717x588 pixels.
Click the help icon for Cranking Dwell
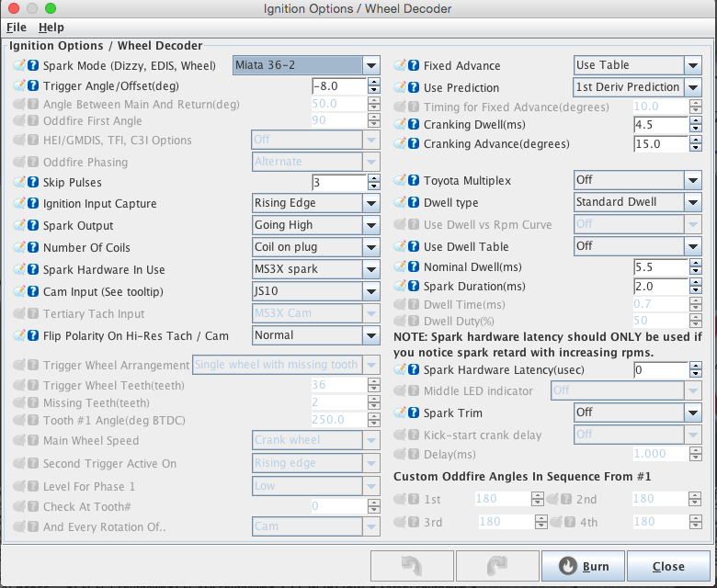coord(414,124)
